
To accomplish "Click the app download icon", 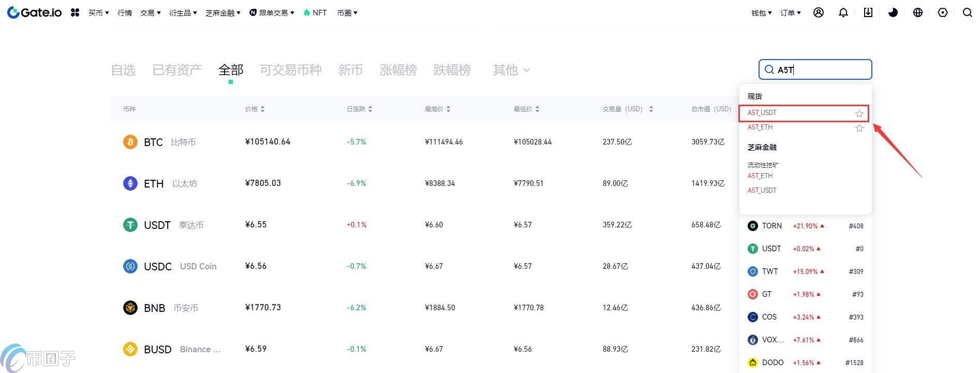I will (868, 12).
